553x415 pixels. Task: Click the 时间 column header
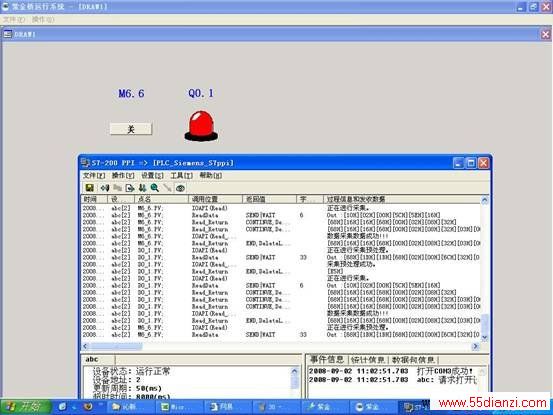point(94,199)
